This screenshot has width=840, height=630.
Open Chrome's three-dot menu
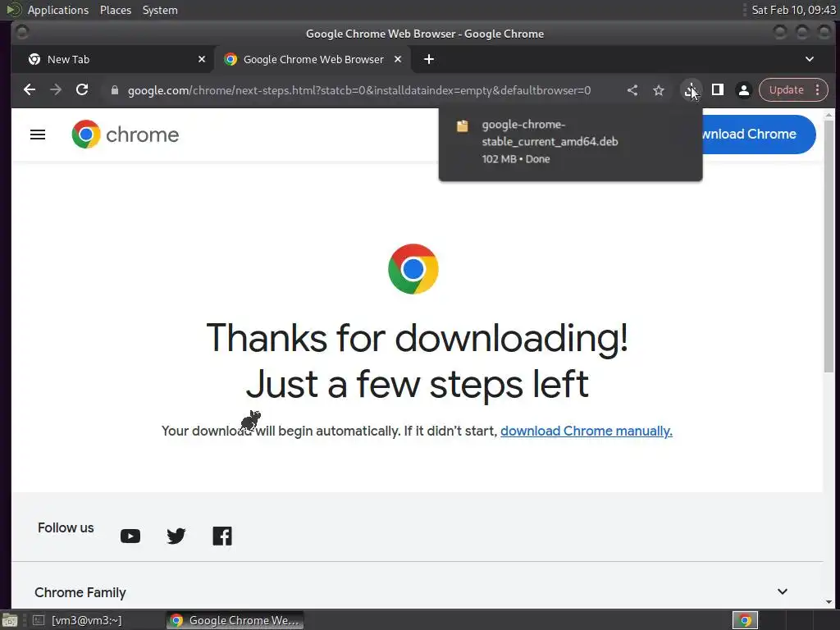tap(818, 90)
